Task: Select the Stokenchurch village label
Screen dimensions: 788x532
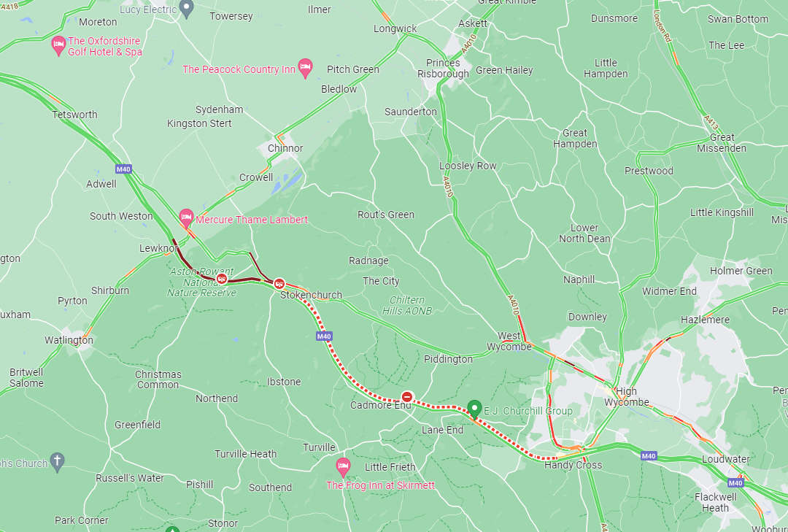Action: (x=311, y=295)
